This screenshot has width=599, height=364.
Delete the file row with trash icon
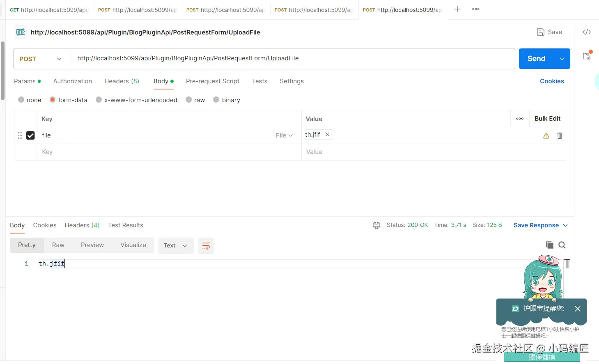(x=560, y=135)
